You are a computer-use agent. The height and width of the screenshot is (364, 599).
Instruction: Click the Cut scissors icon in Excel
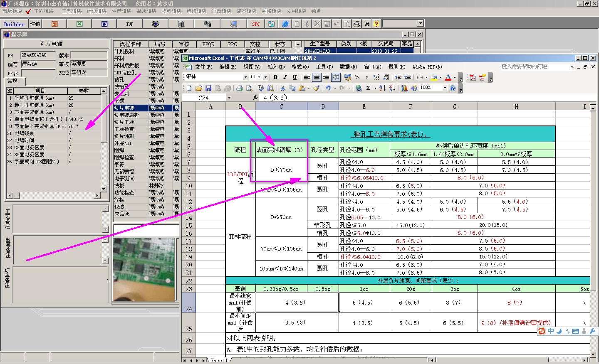coord(282,88)
